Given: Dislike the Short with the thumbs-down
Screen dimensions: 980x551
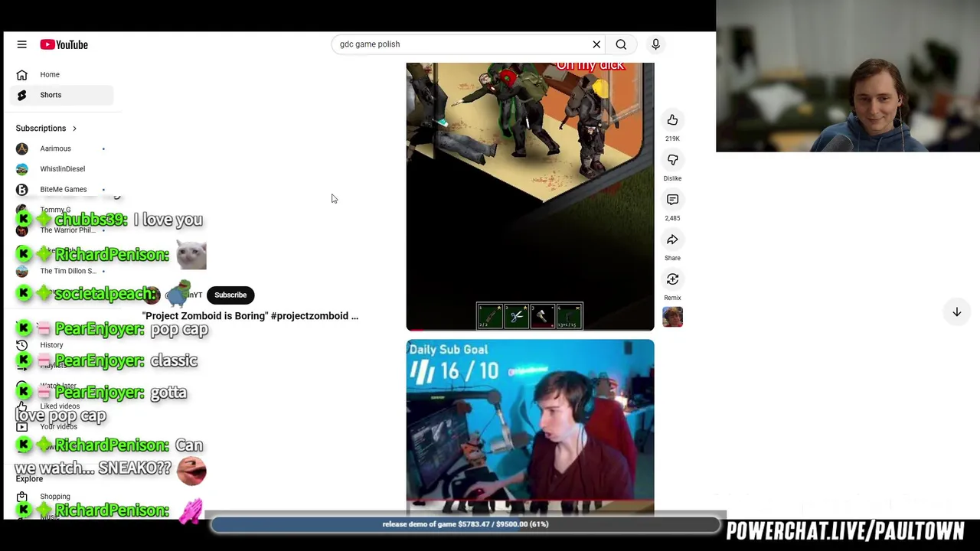Looking at the screenshot, I should tap(672, 160).
